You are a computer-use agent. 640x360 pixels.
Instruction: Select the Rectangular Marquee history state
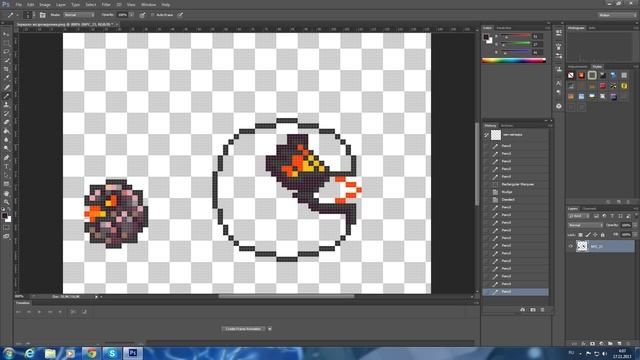pyautogui.click(x=516, y=184)
